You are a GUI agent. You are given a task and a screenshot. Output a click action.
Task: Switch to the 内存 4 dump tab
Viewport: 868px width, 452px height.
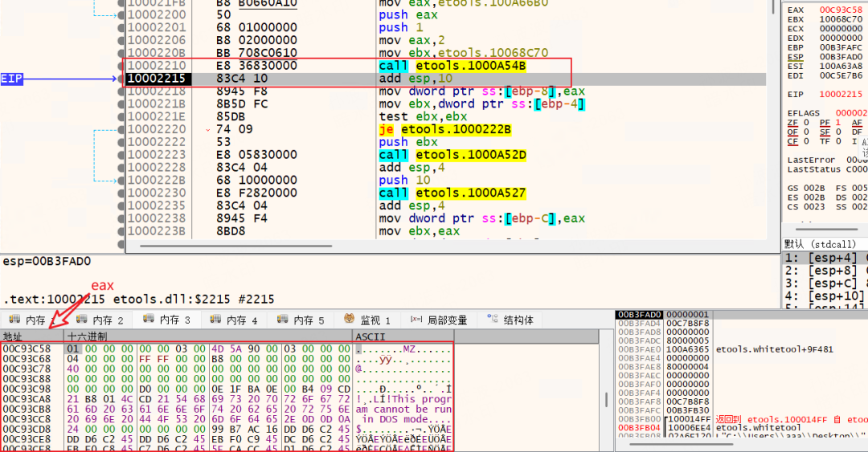[x=234, y=320]
